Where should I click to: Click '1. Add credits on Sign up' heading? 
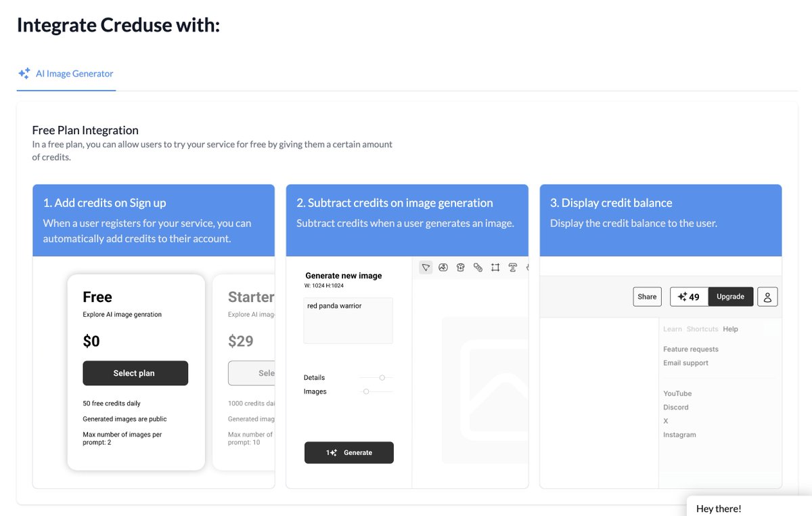tap(104, 203)
